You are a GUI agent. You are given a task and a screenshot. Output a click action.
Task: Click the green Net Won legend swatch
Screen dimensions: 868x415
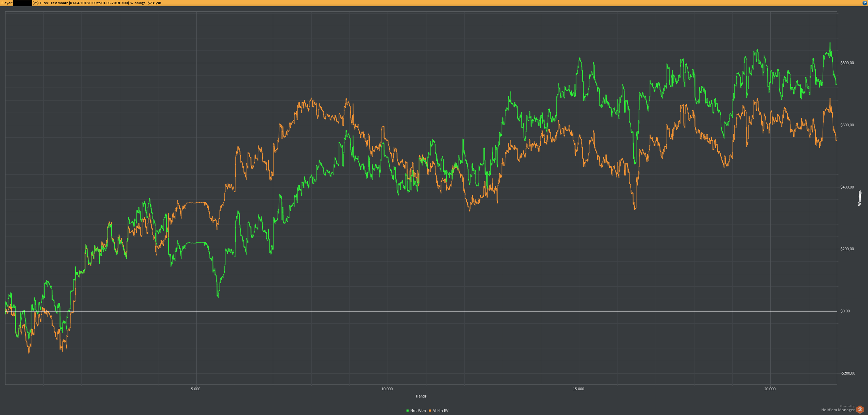(x=408, y=411)
